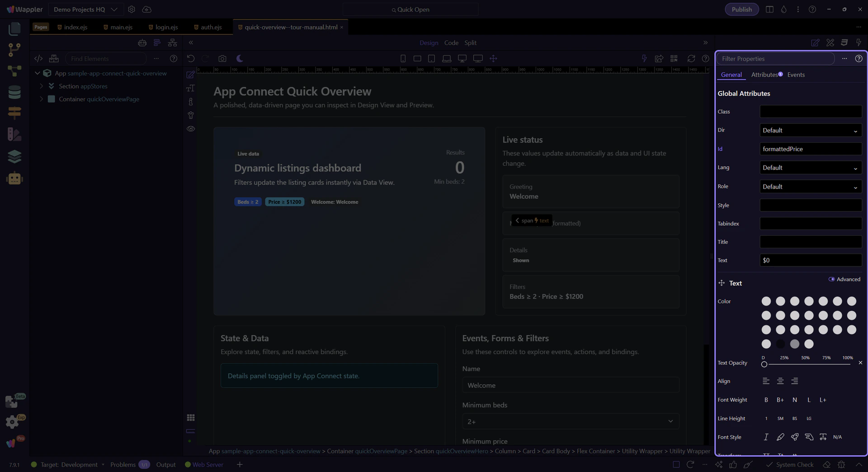The height and width of the screenshot is (472, 868).
Task: Open the Git branch sidebar panel
Action: pos(14,49)
